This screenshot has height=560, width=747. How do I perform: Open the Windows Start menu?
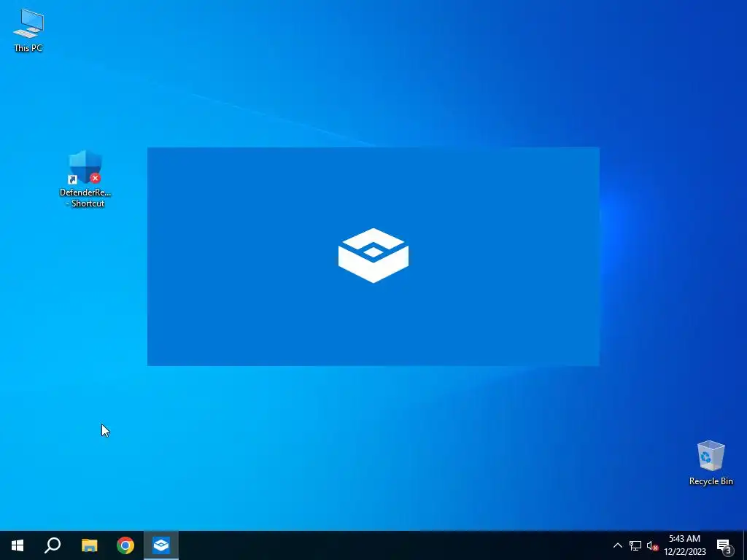(18, 545)
